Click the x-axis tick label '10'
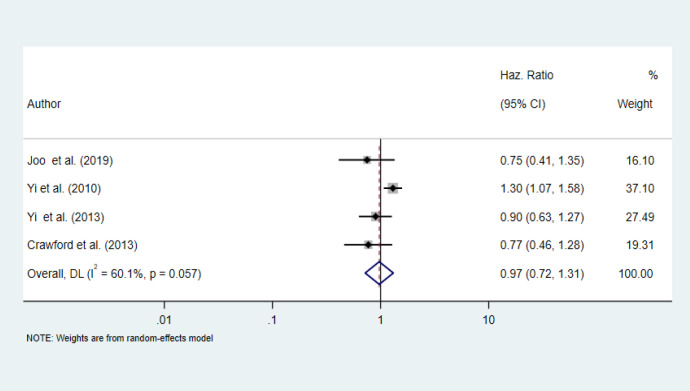 point(488,320)
